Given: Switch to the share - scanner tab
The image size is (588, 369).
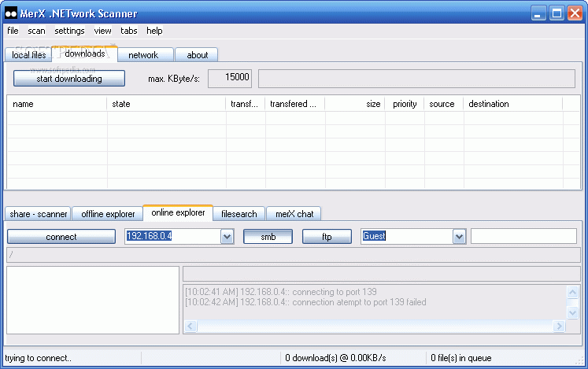Looking at the screenshot, I should [x=38, y=214].
